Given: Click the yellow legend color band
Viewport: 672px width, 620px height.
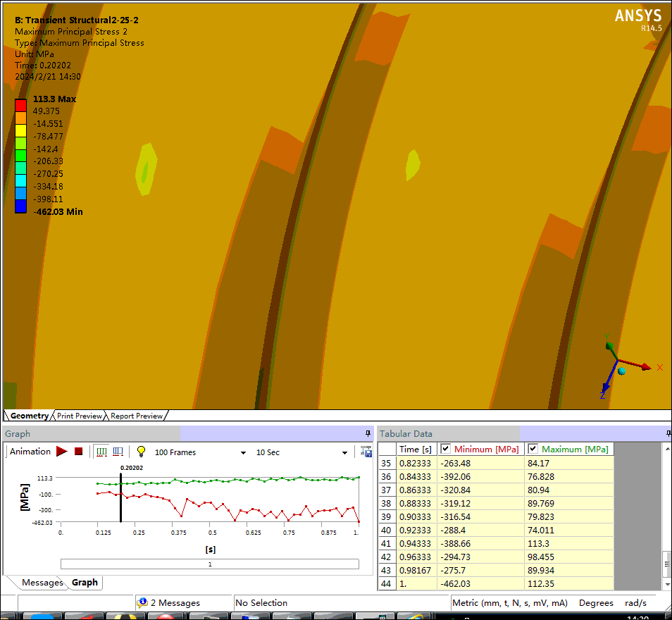Looking at the screenshot, I should 20,130.
